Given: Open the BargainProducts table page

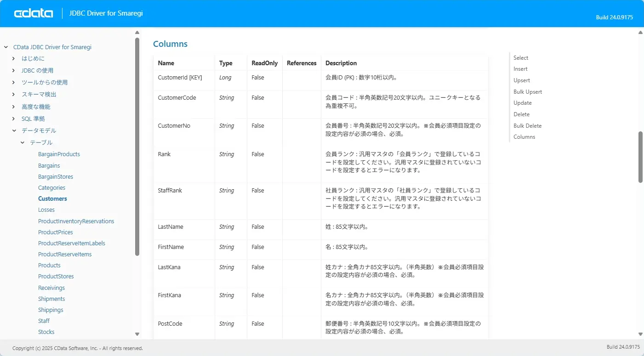Looking at the screenshot, I should [59, 154].
